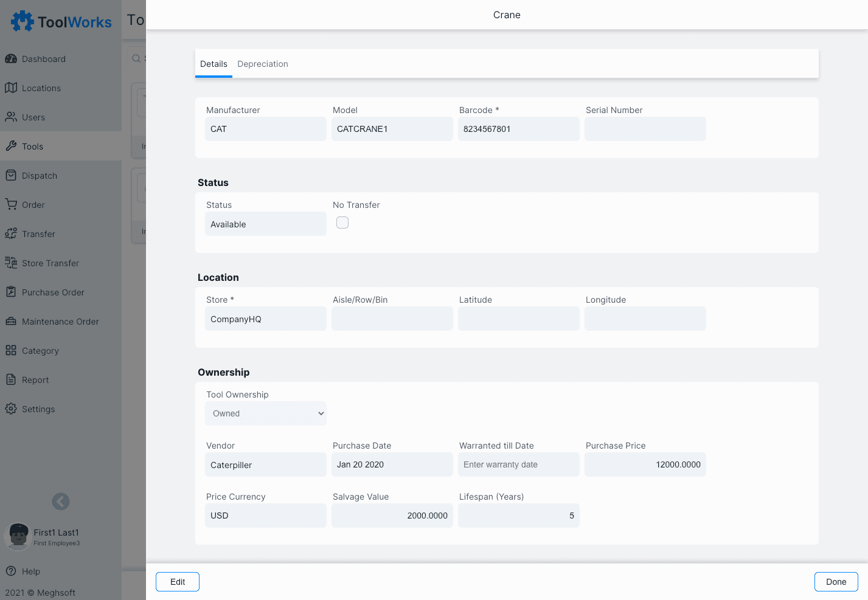
Task: Click the Purchase Price field
Action: point(645,464)
